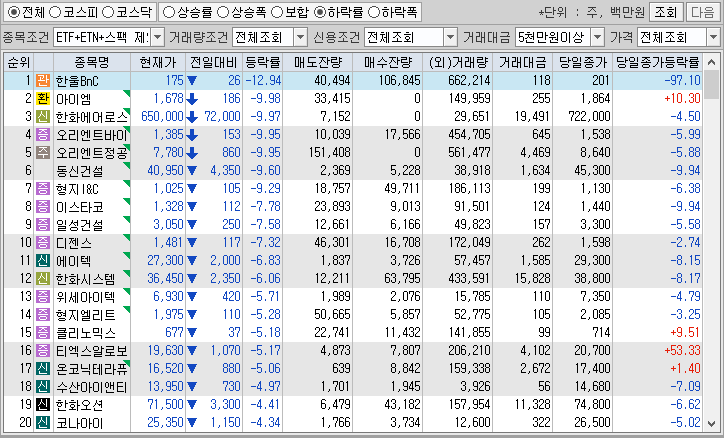
Task: Click the 증 badge for 위세아이텍
Action: pyautogui.click(x=43, y=297)
